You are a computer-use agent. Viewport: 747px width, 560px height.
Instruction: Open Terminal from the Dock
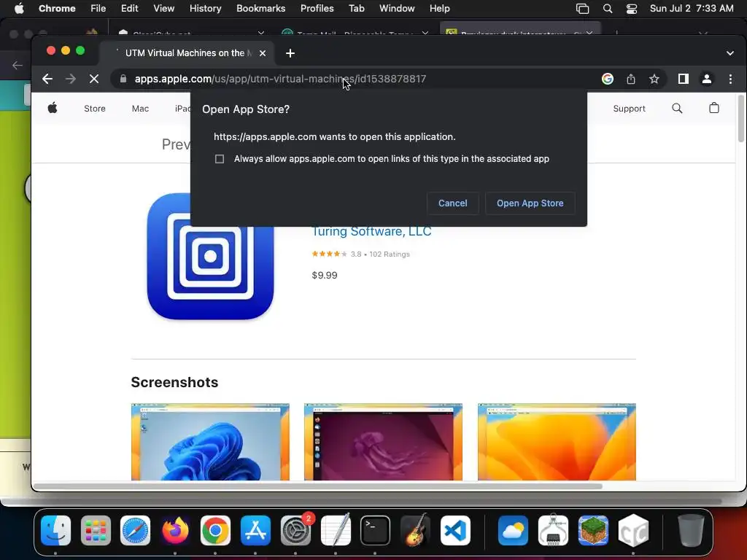click(x=375, y=530)
